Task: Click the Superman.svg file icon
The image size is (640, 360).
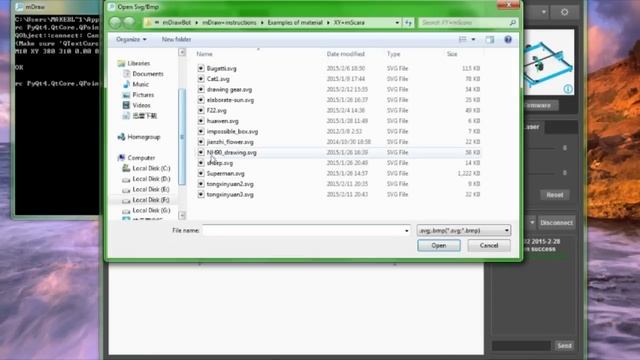Action: (x=201, y=173)
